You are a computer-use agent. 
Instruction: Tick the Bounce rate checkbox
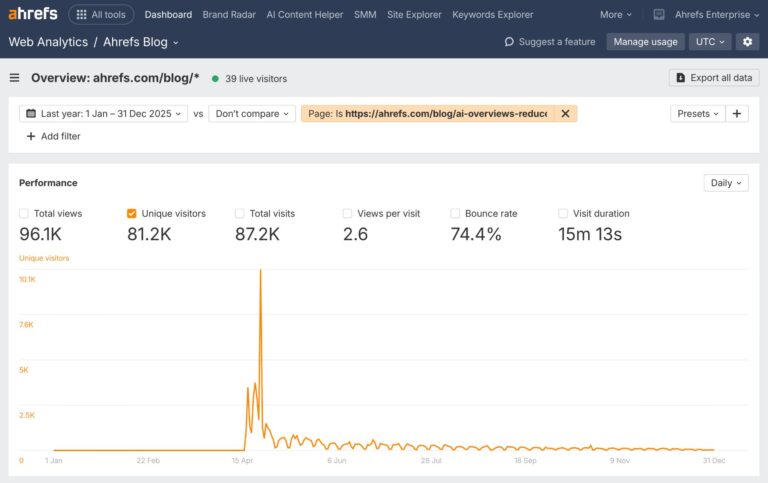(455, 213)
